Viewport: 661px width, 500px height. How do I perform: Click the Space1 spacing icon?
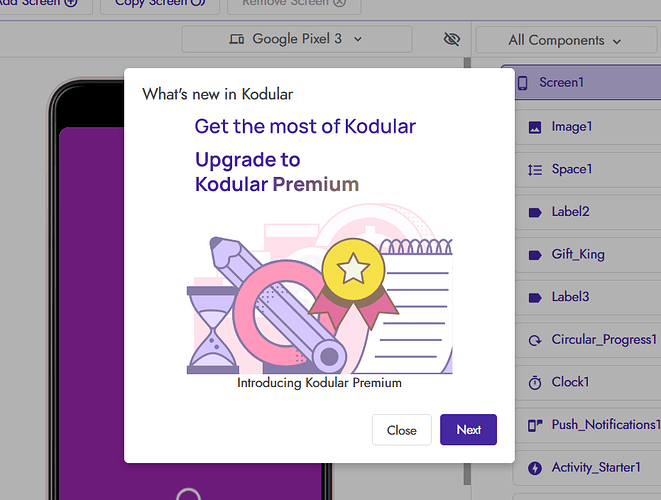tap(535, 170)
